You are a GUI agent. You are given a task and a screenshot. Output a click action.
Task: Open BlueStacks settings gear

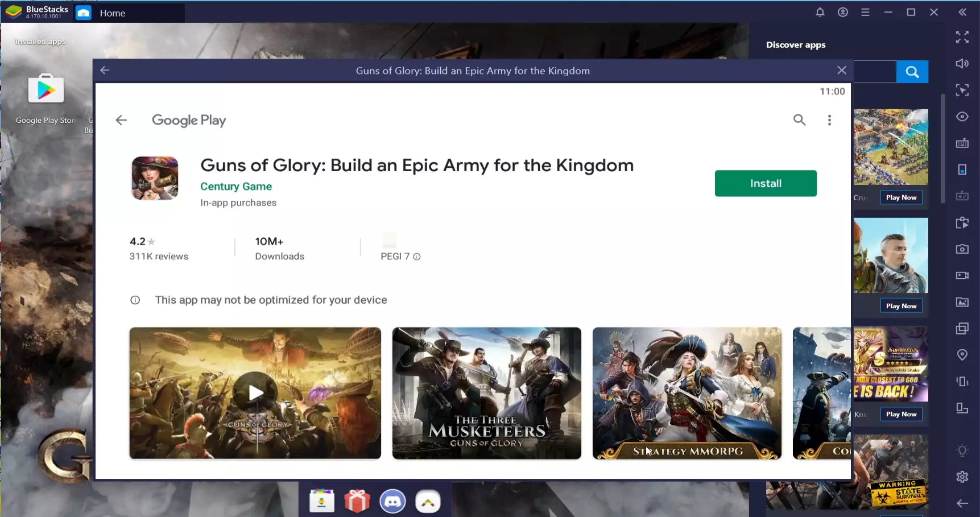point(962,477)
